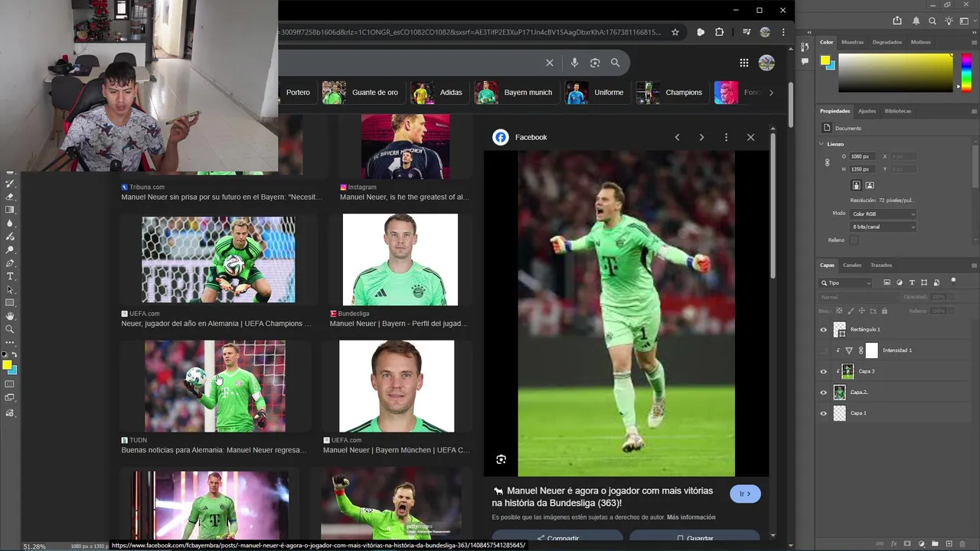The height and width of the screenshot is (551, 980).
Task: Select the Rectangle shape tool
Action: 10,303
